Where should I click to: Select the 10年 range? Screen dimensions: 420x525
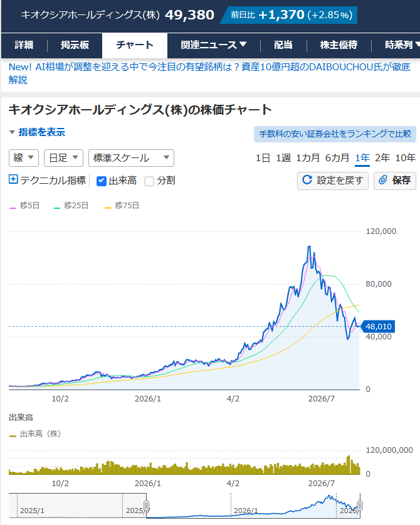(x=406, y=158)
